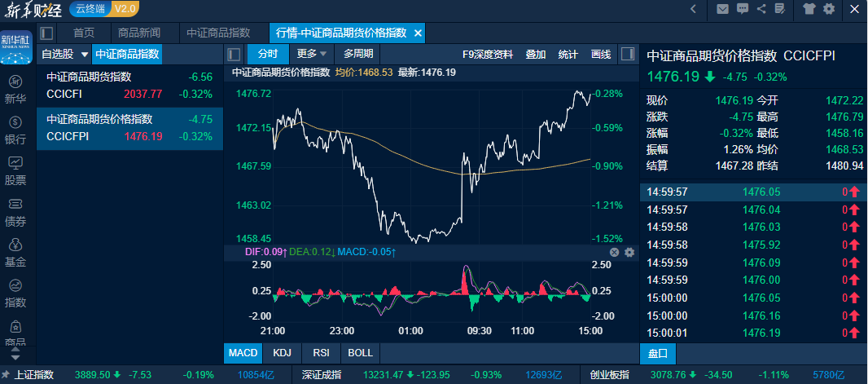Select the 中证商品期货指数 CCICFI row
868x384 pixels.
129,85
